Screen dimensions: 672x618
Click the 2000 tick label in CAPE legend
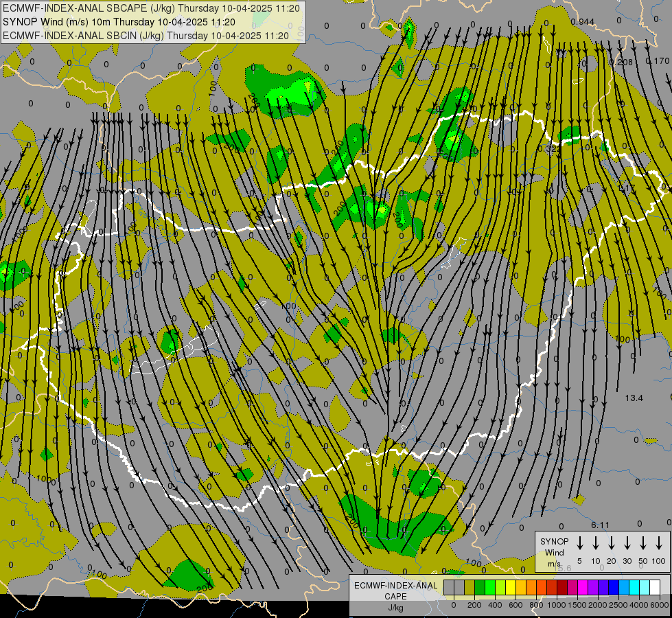tap(597, 605)
